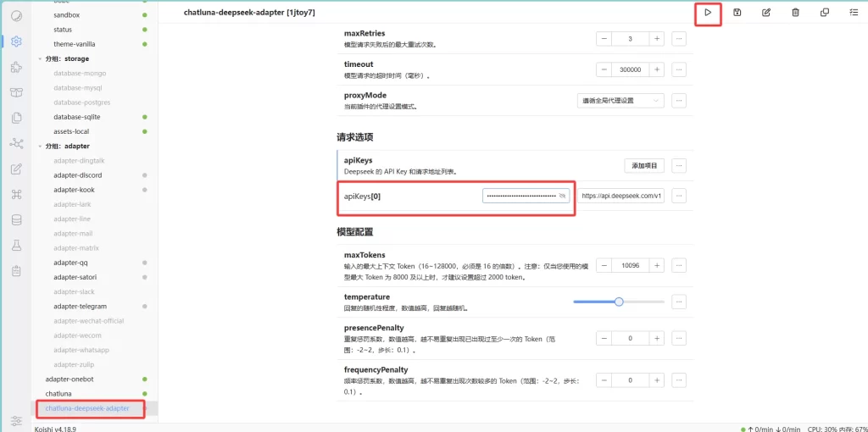
Task: Adjust the temperature slider handle
Action: click(x=619, y=302)
